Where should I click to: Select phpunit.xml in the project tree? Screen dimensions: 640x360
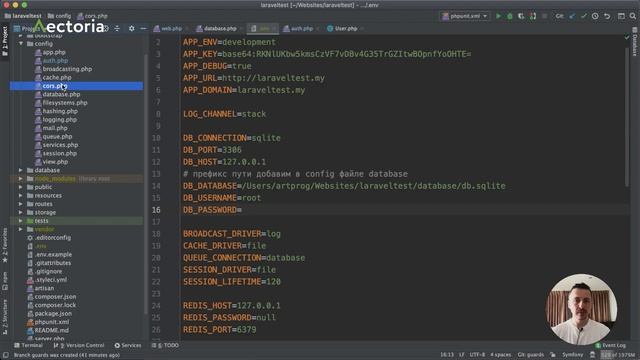pyautogui.click(x=52, y=322)
